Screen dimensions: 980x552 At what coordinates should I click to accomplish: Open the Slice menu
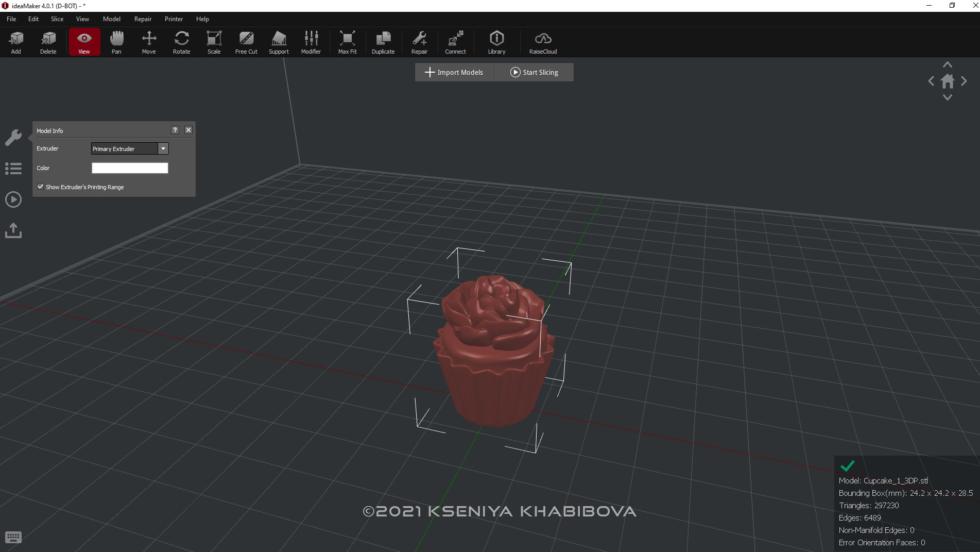point(57,19)
